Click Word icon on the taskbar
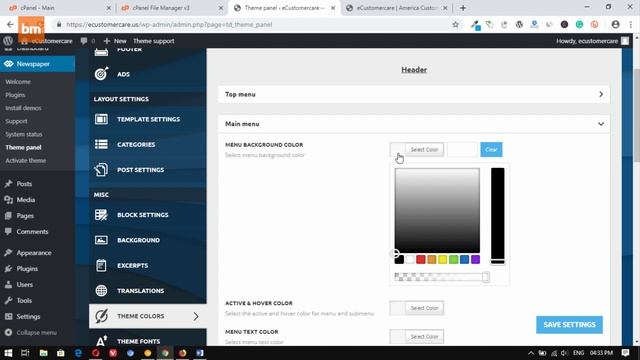640x360 pixels. coord(200,353)
